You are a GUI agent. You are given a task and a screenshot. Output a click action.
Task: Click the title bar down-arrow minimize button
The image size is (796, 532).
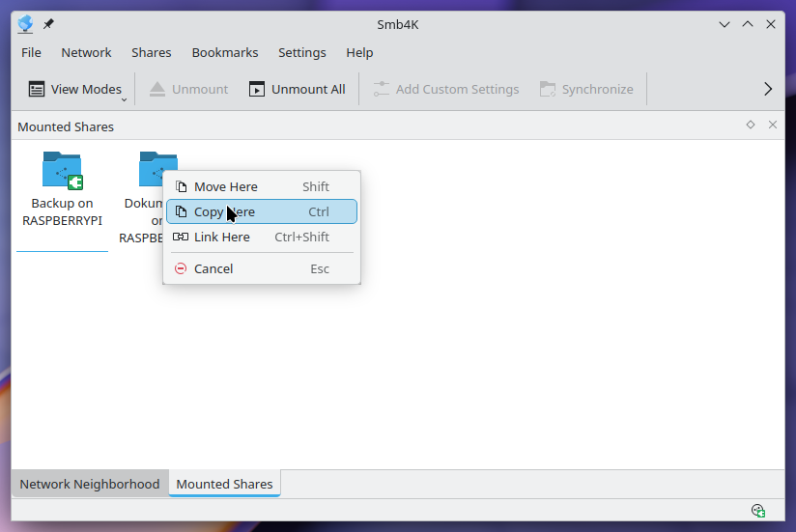(725, 24)
